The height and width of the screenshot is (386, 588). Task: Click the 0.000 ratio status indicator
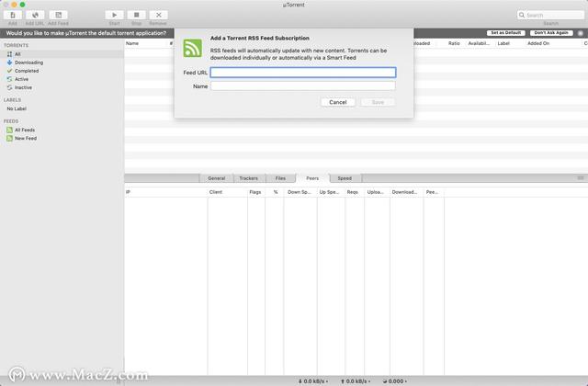(395, 381)
